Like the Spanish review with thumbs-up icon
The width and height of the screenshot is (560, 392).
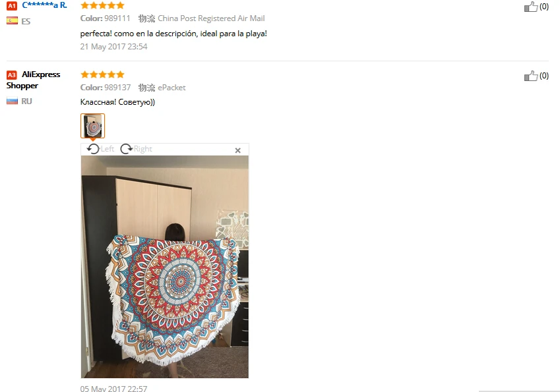coord(531,7)
